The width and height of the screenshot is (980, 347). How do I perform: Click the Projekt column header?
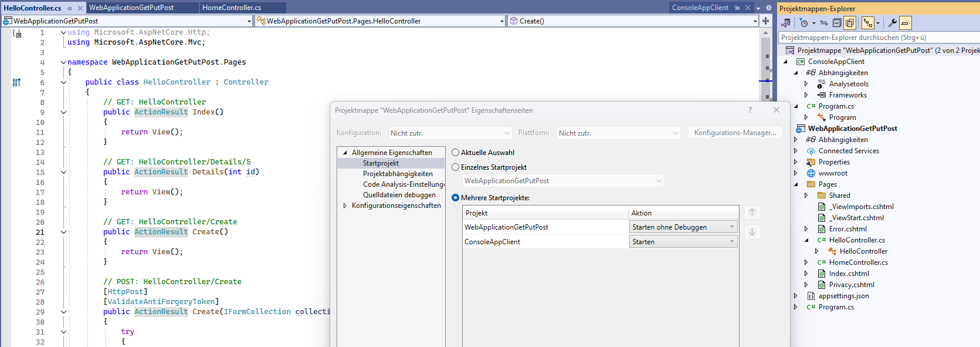pyautogui.click(x=545, y=213)
